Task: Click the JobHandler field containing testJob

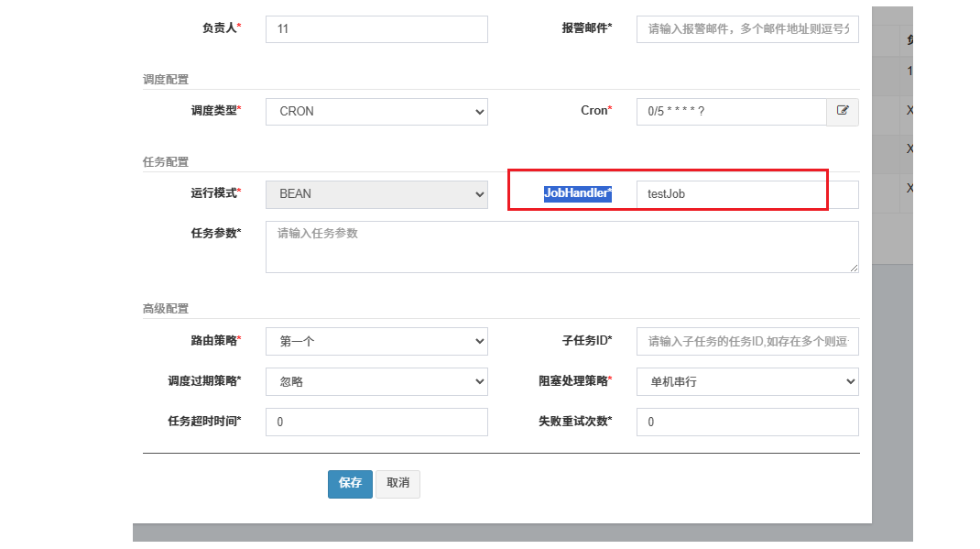Action: click(x=747, y=194)
